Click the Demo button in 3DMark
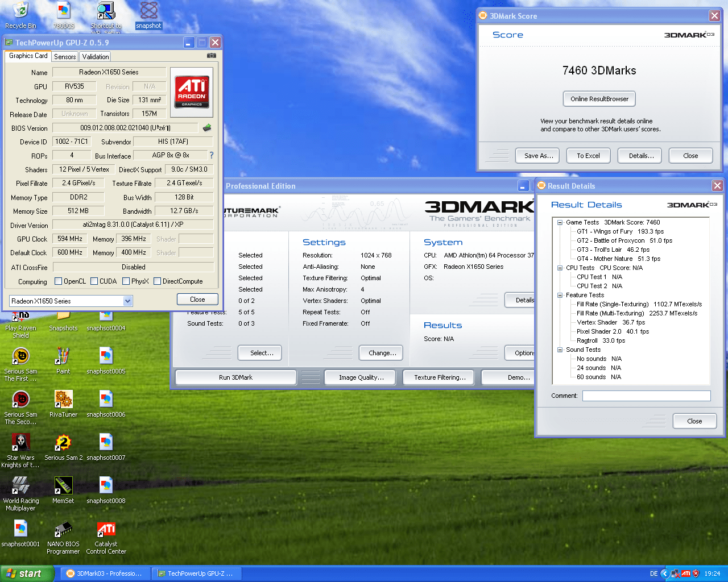This screenshot has height=582, width=728. pos(507,377)
